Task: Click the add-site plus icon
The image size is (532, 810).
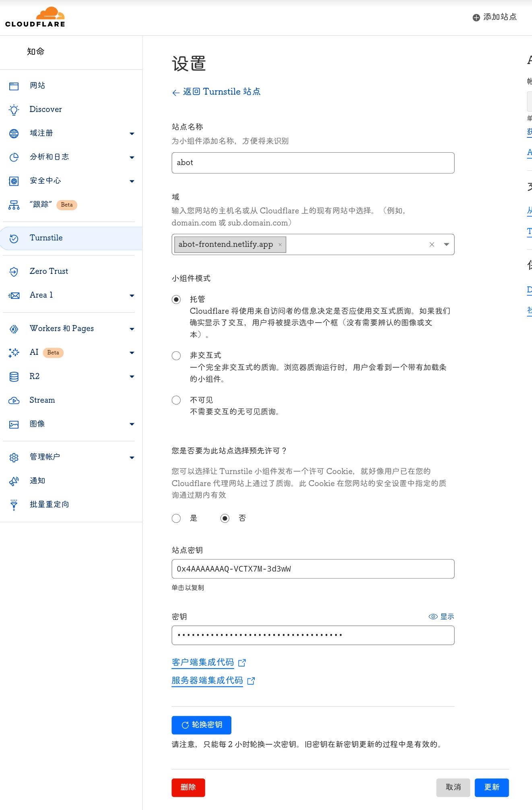Action: [x=476, y=17]
